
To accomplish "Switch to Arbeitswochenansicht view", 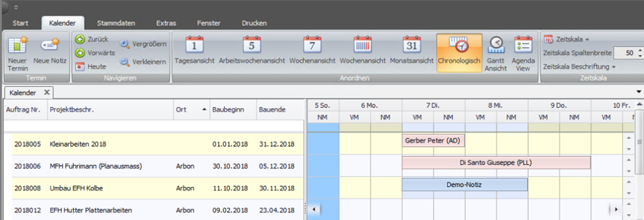I will pyautogui.click(x=252, y=51).
